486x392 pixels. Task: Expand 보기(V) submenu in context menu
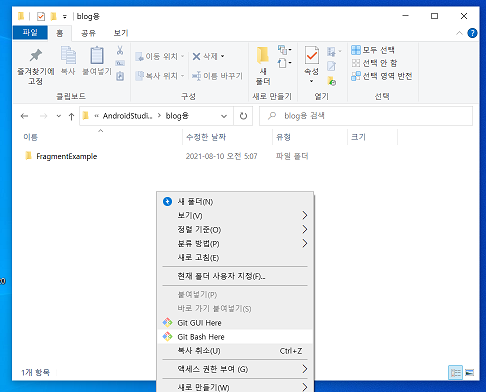235,216
